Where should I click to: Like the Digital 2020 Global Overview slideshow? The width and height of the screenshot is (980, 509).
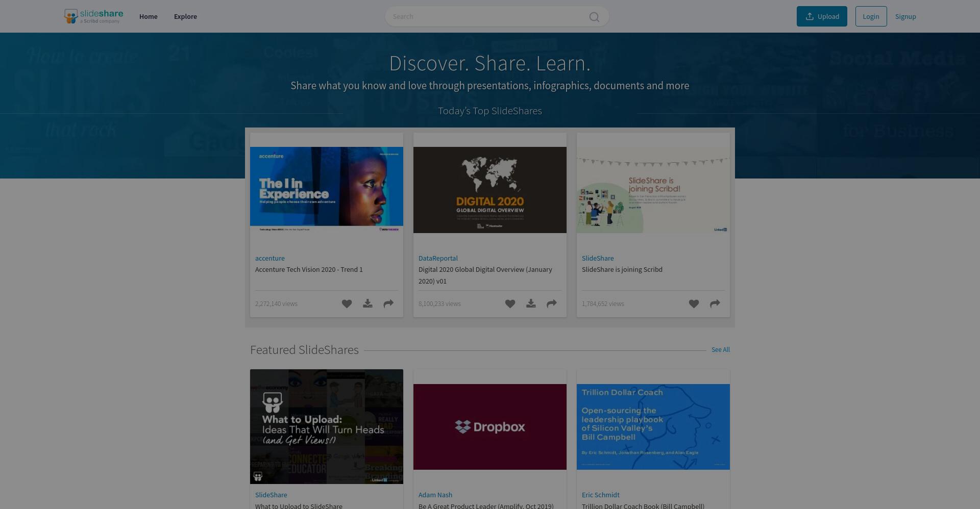click(510, 304)
